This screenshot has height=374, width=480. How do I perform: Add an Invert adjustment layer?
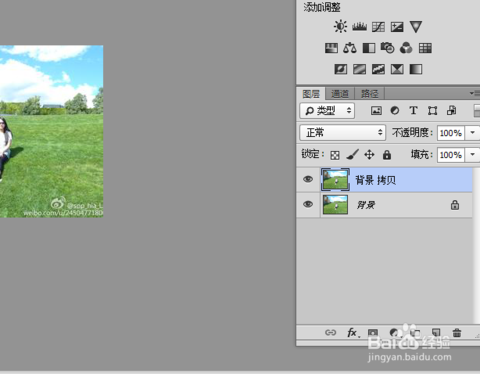[x=341, y=69]
